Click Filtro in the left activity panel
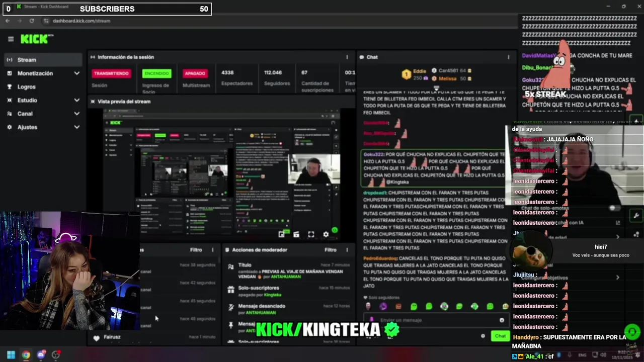The image size is (644, 362). (196, 250)
